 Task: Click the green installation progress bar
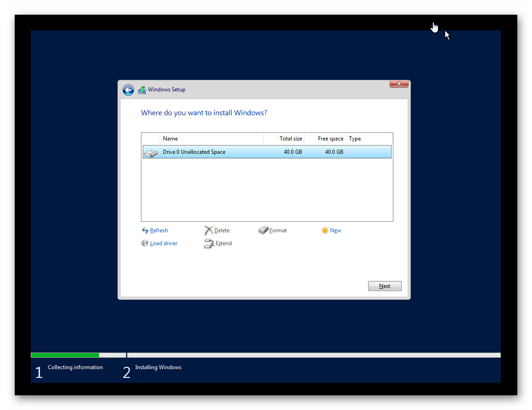point(65,355)
